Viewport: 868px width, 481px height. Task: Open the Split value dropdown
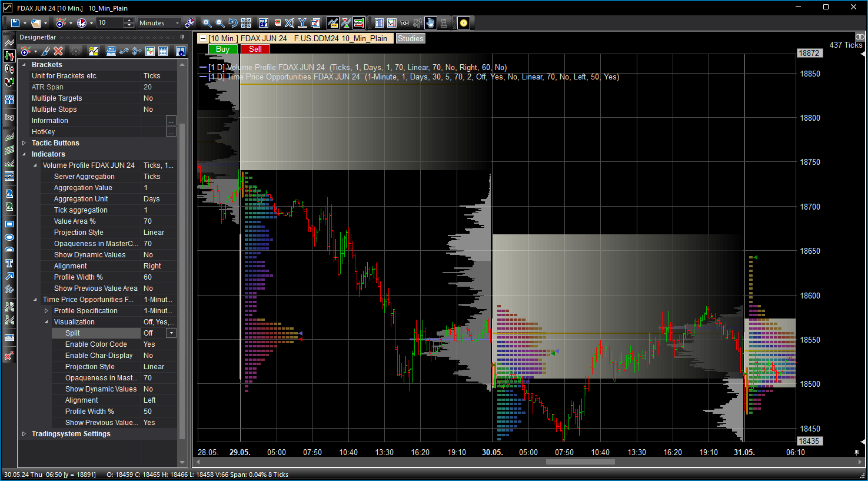171,333
